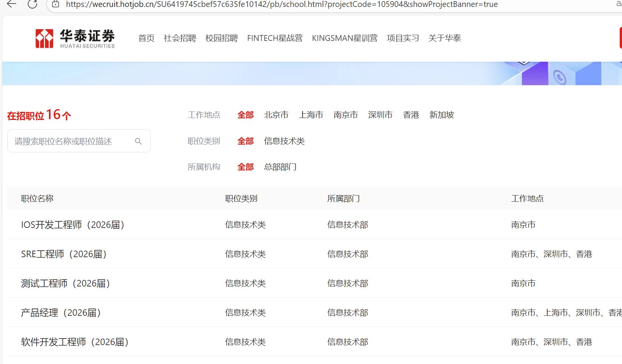Screen dimensions: 622x364
Task: Filter jobs by 上海市 location
Action: [311, 115]
